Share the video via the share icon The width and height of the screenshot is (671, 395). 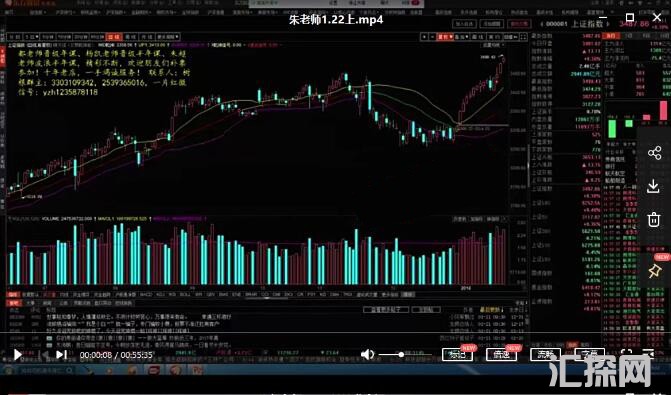pos(654,153)
